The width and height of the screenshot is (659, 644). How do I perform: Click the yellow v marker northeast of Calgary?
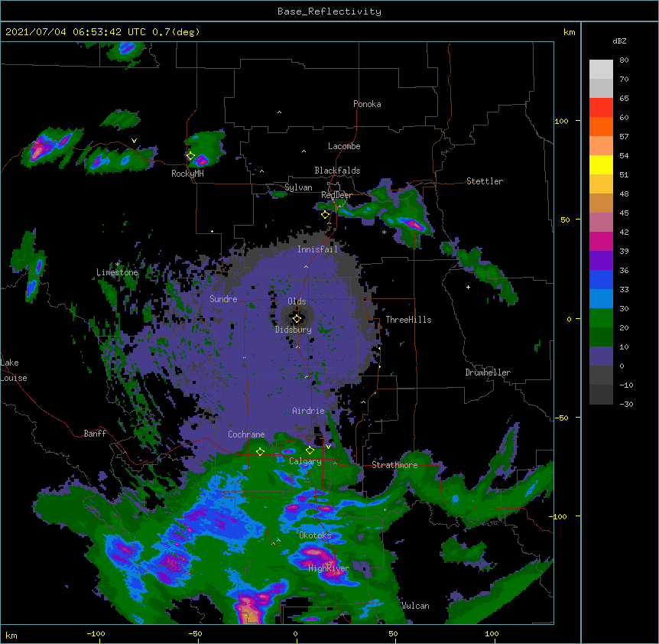[328, 447]
